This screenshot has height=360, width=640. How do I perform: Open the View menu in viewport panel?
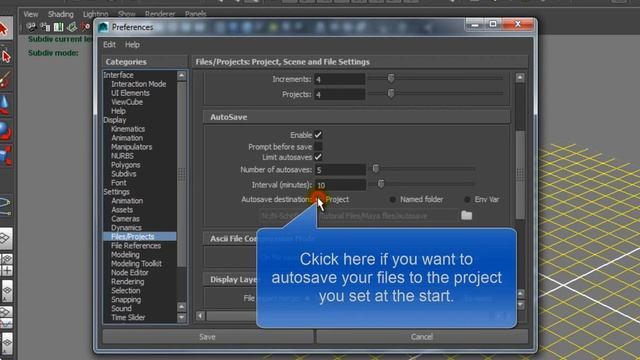coord(31,14)
